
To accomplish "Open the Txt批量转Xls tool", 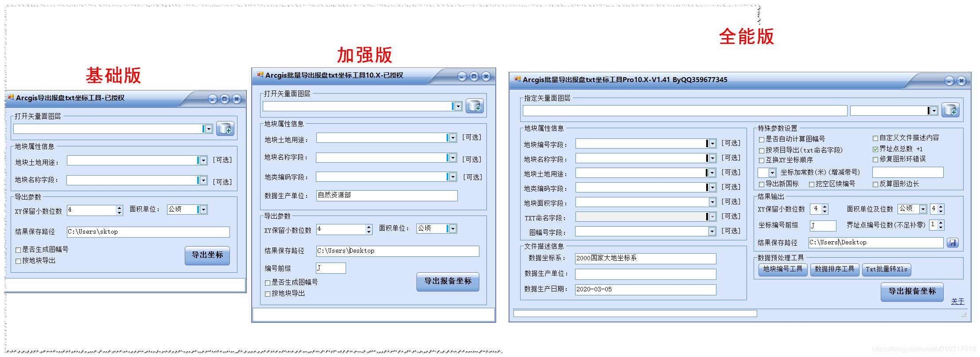I will point(887,269).
